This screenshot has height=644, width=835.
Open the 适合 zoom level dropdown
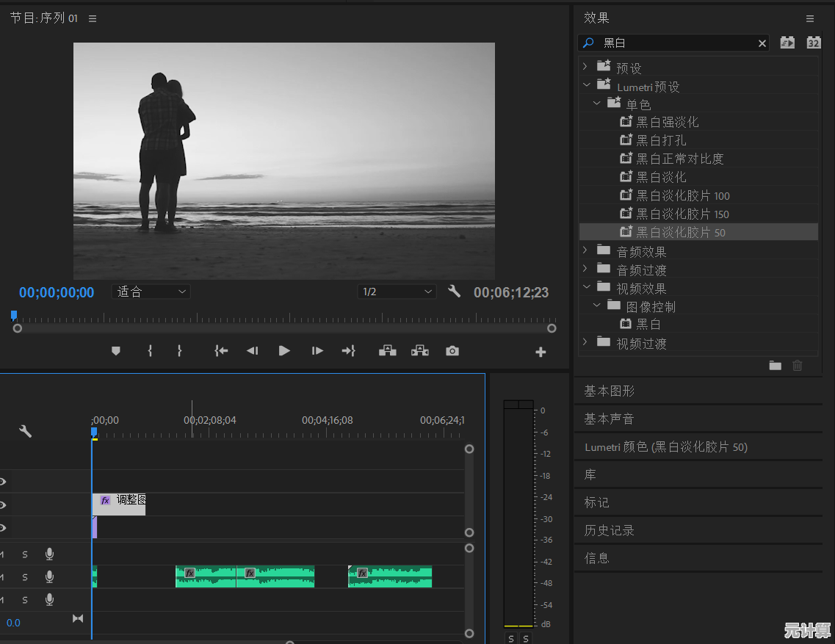tap(151, 292)
